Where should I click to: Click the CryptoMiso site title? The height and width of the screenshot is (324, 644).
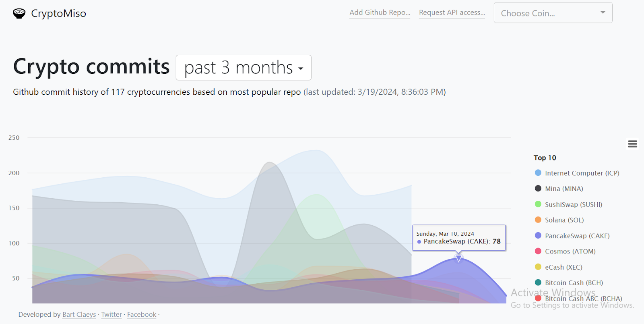click(x=58, y=14)
